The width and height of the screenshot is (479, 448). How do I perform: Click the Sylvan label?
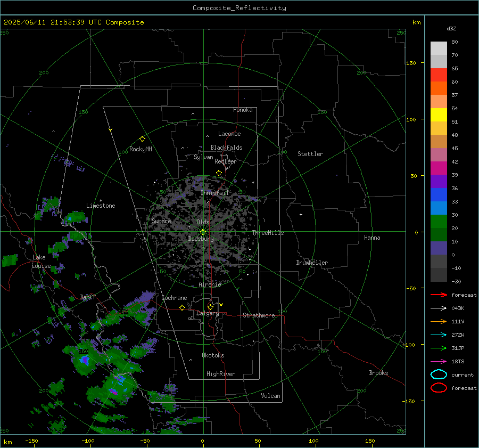coord(203,157)
